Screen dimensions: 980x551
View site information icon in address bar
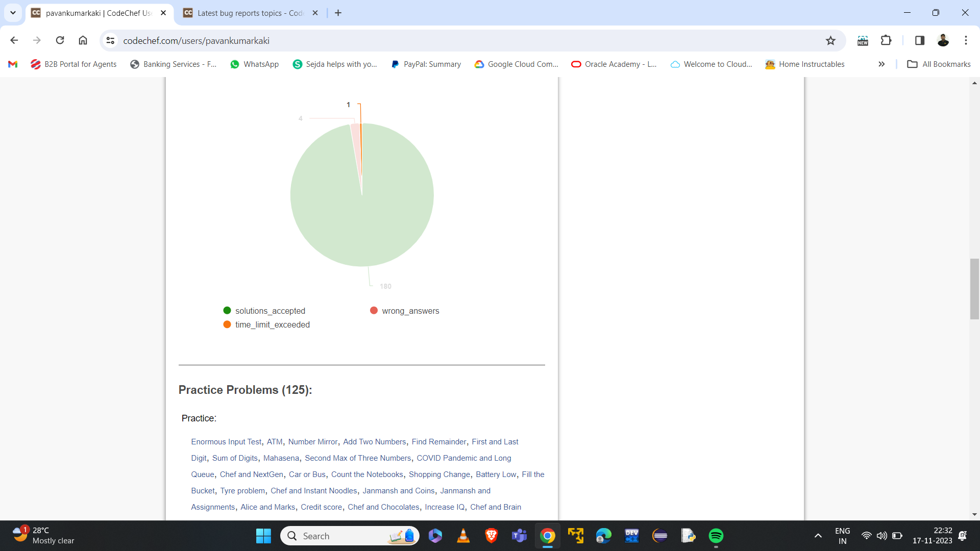point(110,41)
